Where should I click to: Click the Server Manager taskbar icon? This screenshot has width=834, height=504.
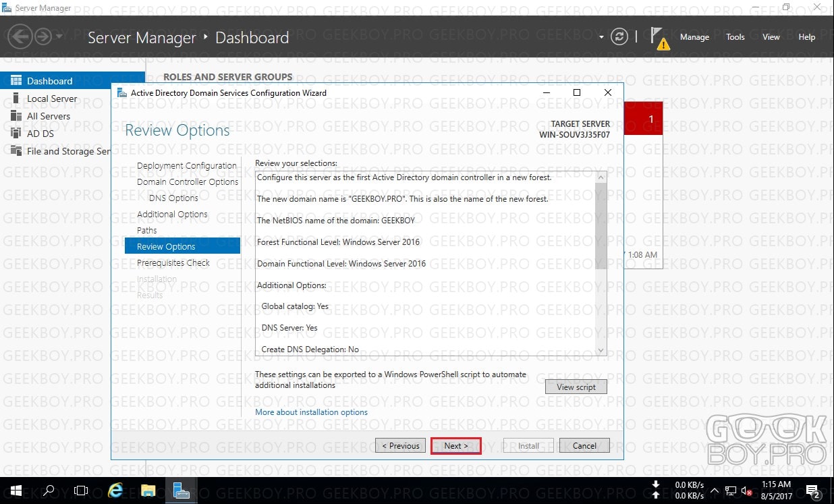tap(181, 491)
